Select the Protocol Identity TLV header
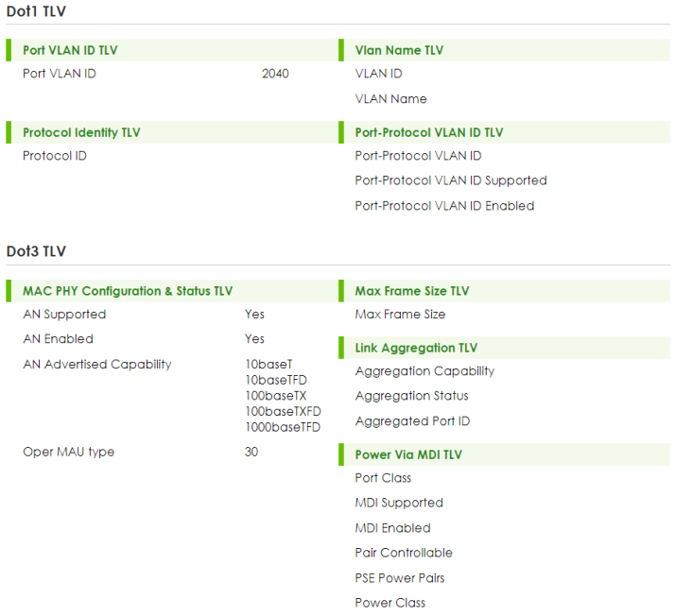The image size is (675, 616). coord(81,132)
